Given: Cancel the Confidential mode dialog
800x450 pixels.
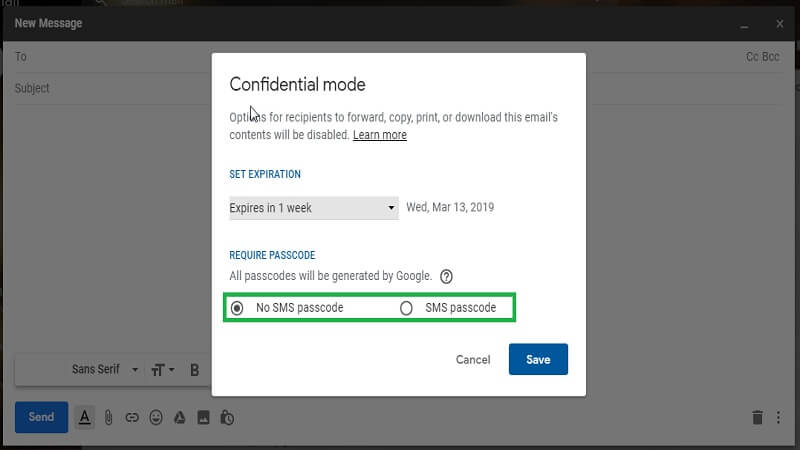Looking at the screenshot, I should tap(473, 360).
